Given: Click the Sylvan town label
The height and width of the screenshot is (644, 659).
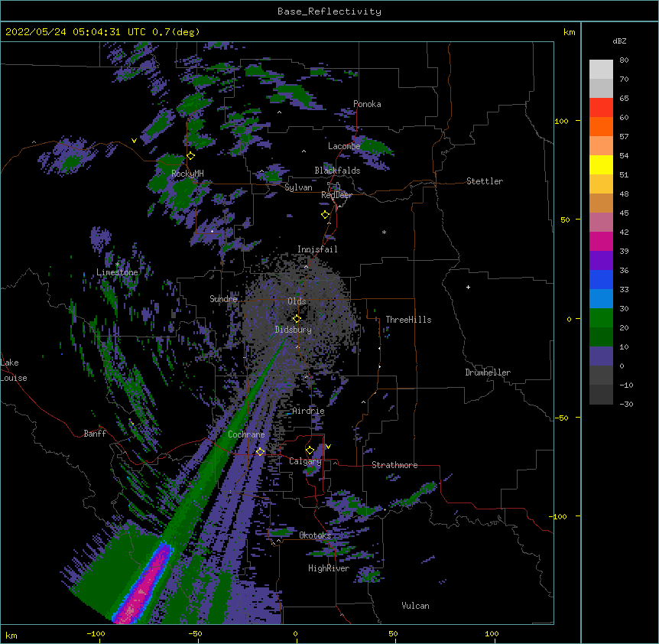Looking at the screenshot, I should coord(298,187).
